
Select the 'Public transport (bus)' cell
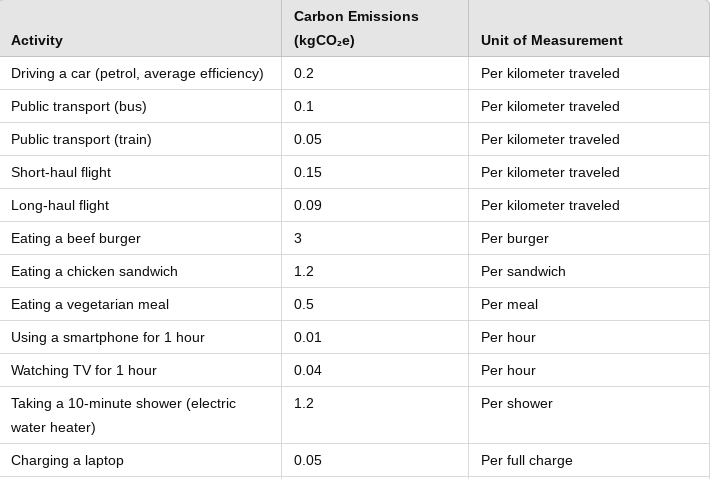point(78,106)
